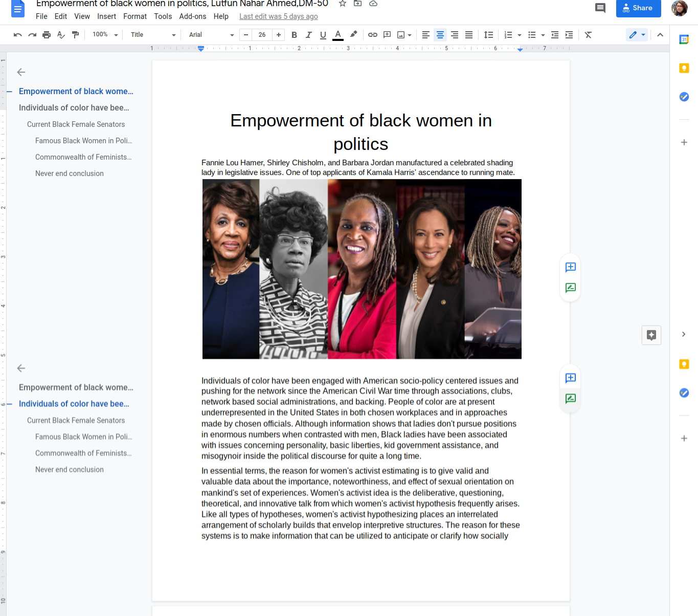
Task: Open the zoom 100% dropdown
Action: 105,35
